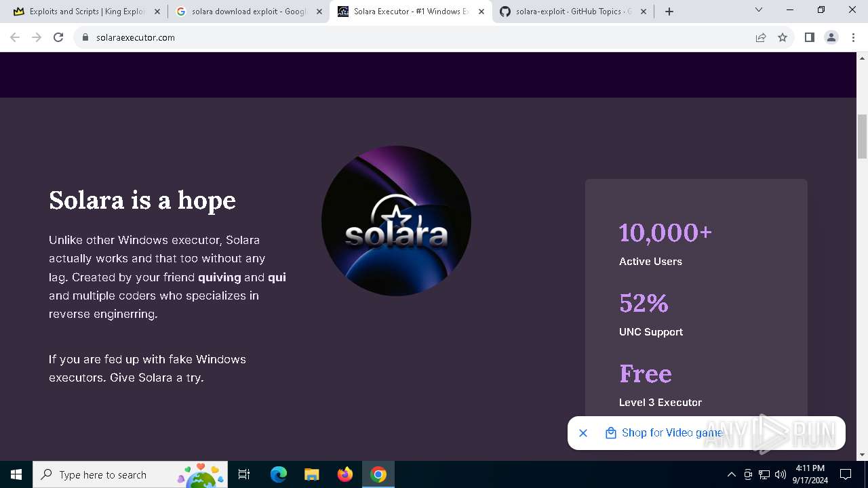Share this page icon in address bar
The width and height of the screenshot is (868, 488).
[761, 37]
